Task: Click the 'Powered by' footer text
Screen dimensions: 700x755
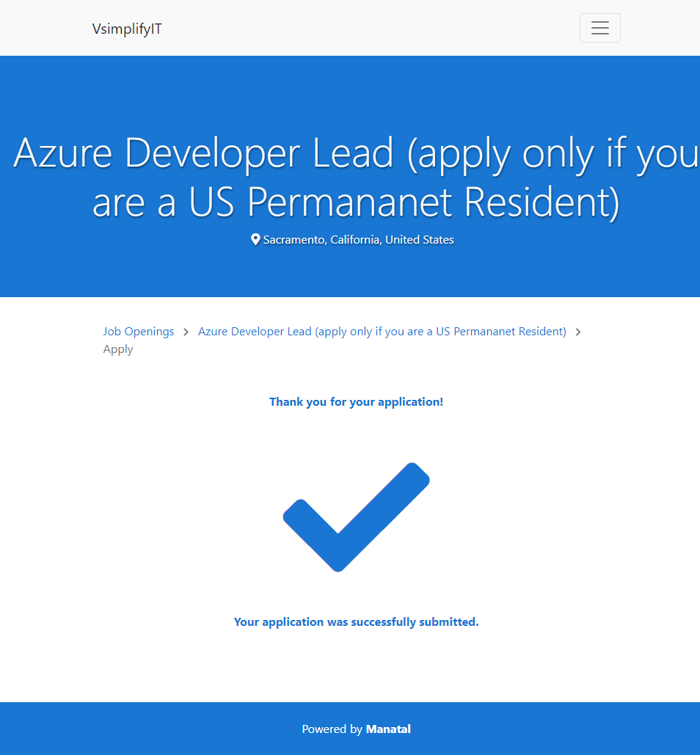Action: [332, 729]
